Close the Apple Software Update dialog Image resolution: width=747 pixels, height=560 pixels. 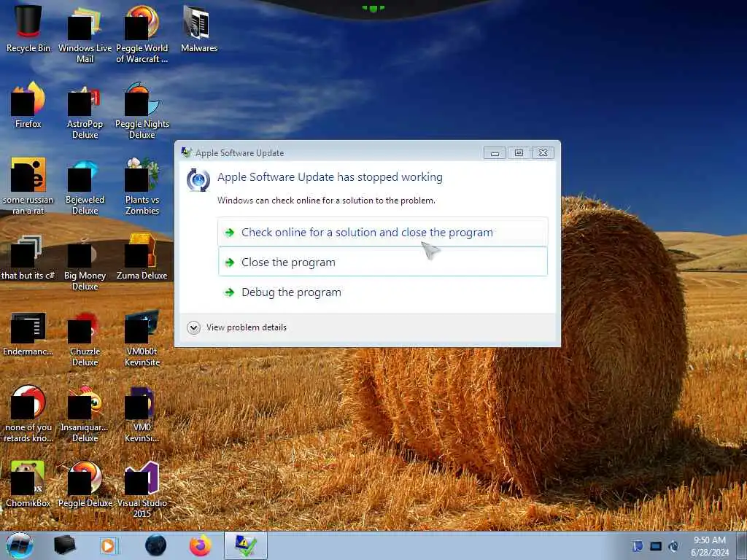[x=543, y=153]
